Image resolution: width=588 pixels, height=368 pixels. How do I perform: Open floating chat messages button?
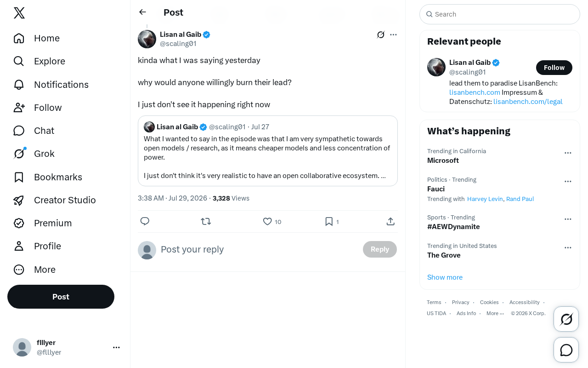click(566, 350)
